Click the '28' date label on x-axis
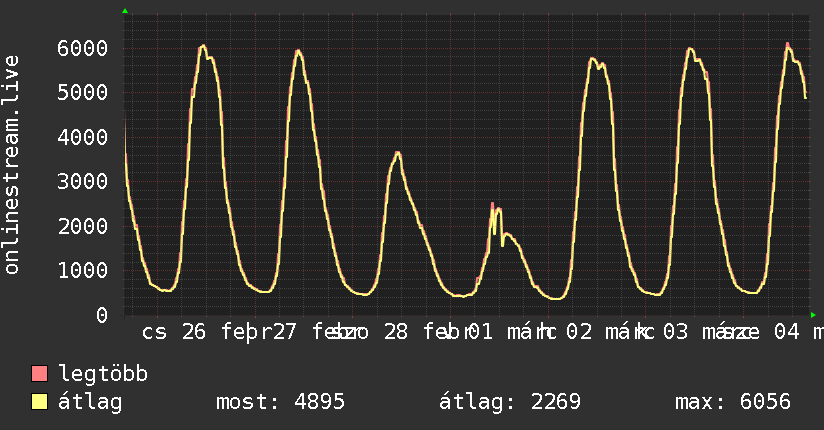The image size is (824, 430). tap(396, 332)
